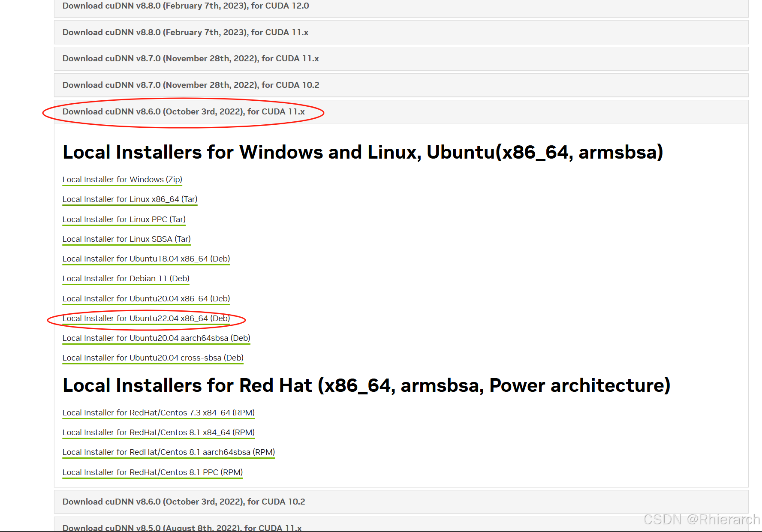Download Ubuntu20.04 aarch64sbsa Deb installer
This screenshot has height=532, width=762.
[157, 338]
